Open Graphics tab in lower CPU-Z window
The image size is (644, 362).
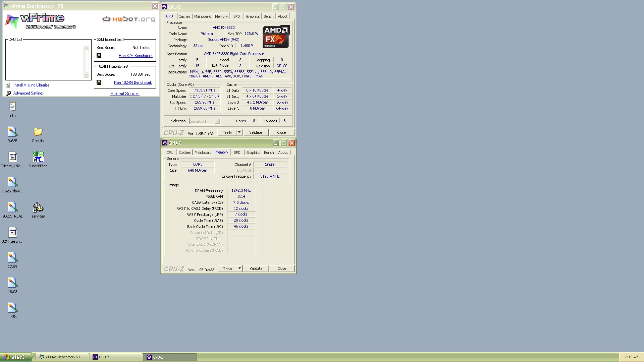pyautogui.click(x=253, y=153)
